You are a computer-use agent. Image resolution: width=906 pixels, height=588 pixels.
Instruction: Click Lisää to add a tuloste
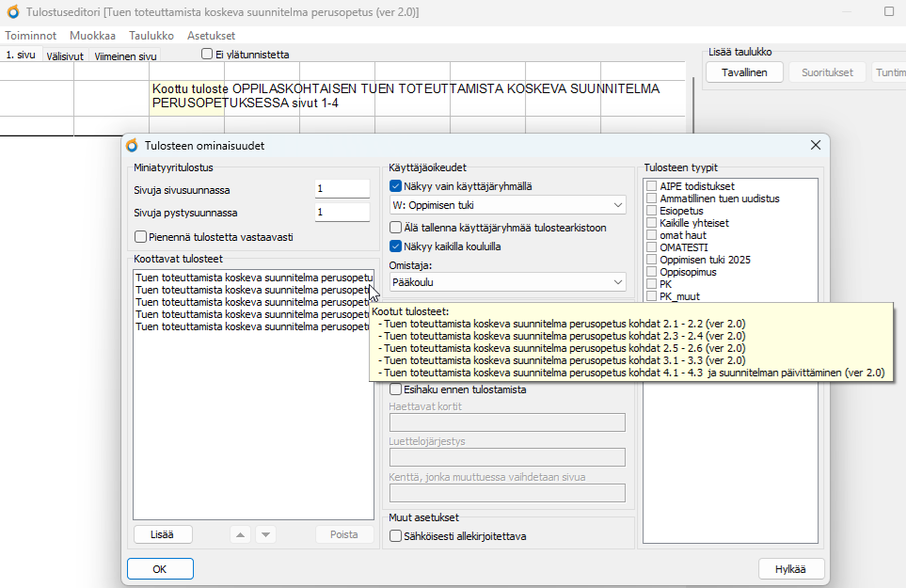pyautogui.click(x=163, y=535)
